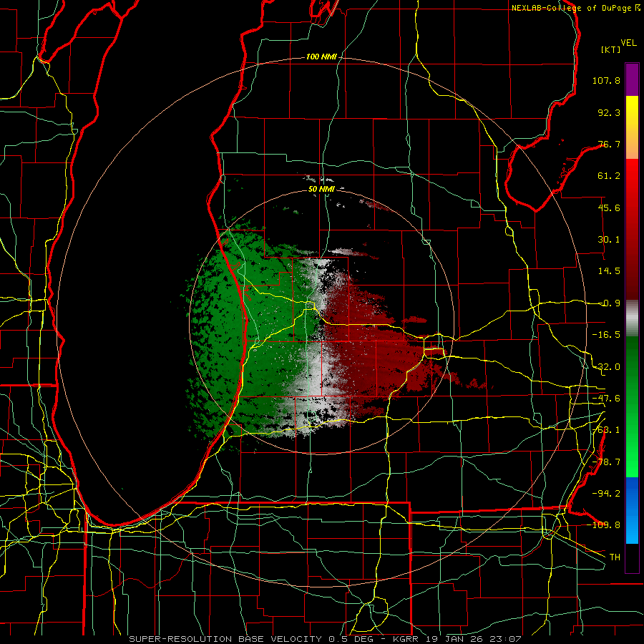Click the 76.7 velocity scale value
This screenshot has width=644, height=644.
(609, 144)
